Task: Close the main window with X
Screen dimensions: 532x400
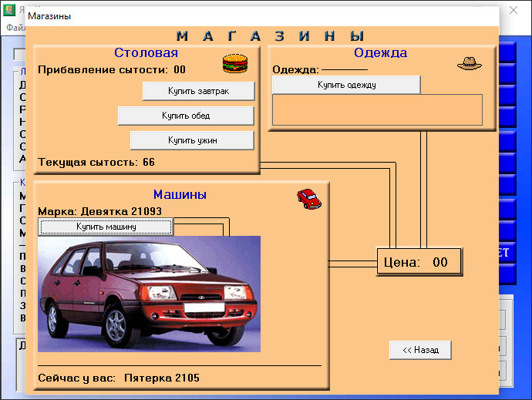Action: (x=514, y=12)
